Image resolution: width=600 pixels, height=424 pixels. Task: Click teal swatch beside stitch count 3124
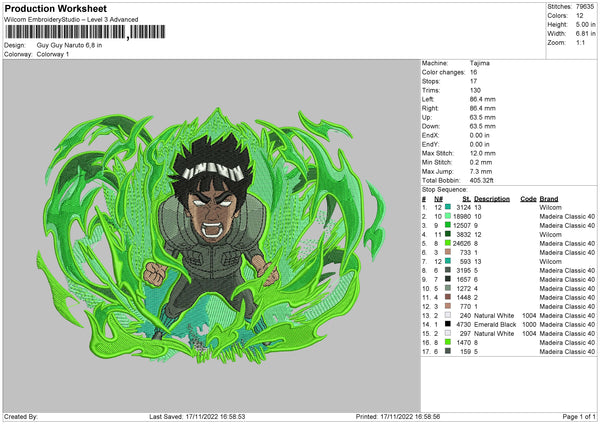click(x=448, y=207)
